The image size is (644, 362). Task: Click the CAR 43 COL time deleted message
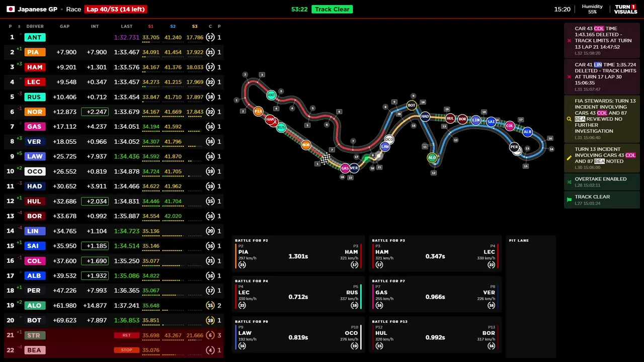pos(602,41)
